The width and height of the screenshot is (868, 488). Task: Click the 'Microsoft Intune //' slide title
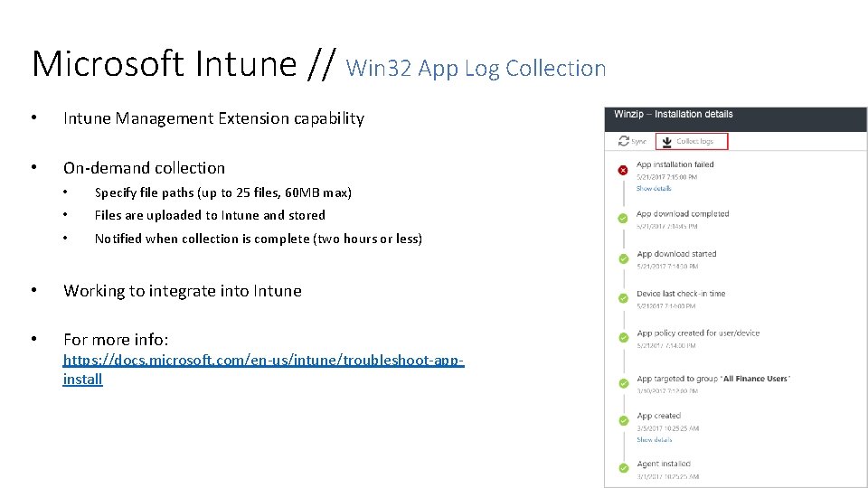184,63
